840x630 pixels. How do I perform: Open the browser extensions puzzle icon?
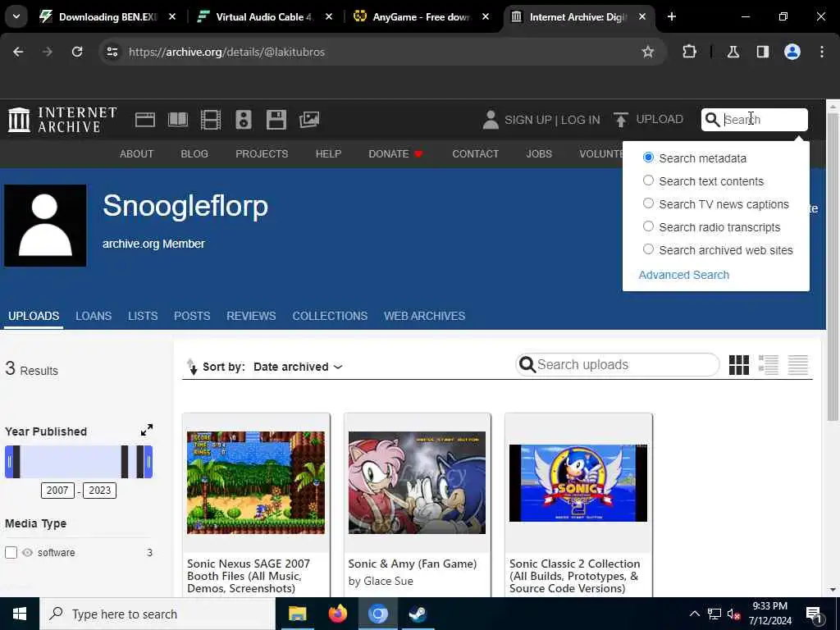(x=689, y=52)
